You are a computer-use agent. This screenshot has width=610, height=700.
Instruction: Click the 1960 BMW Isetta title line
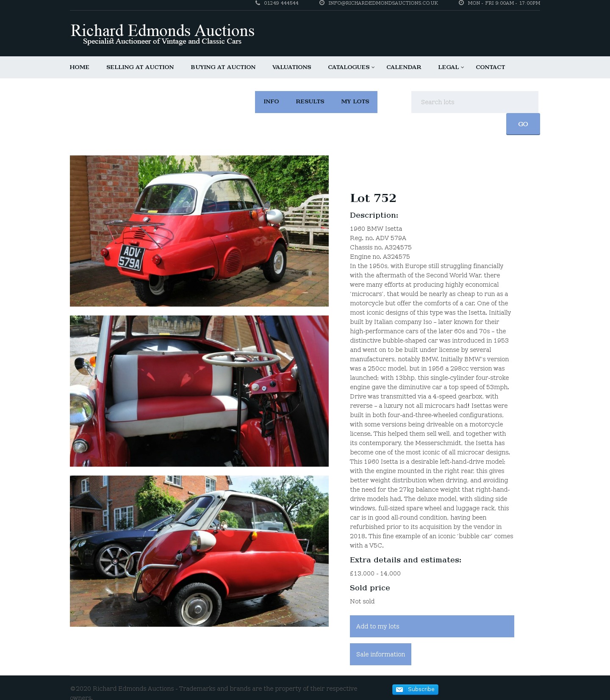click(x=376, y=229)
